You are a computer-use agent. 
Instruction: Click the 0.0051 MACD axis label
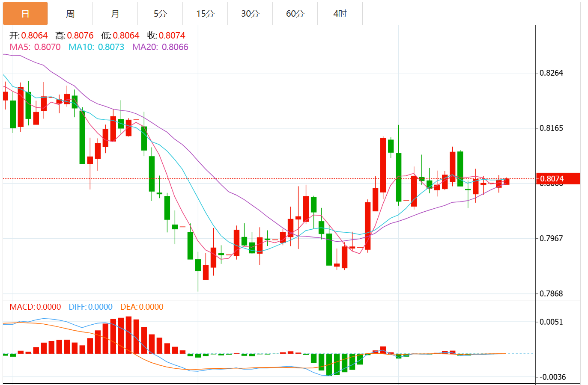(x=551, y=322)
